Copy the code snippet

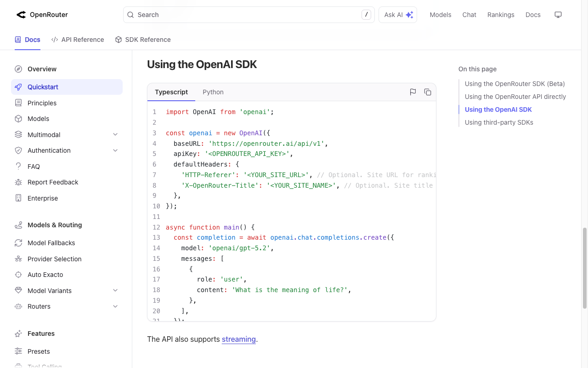click(x=428, y=92)
